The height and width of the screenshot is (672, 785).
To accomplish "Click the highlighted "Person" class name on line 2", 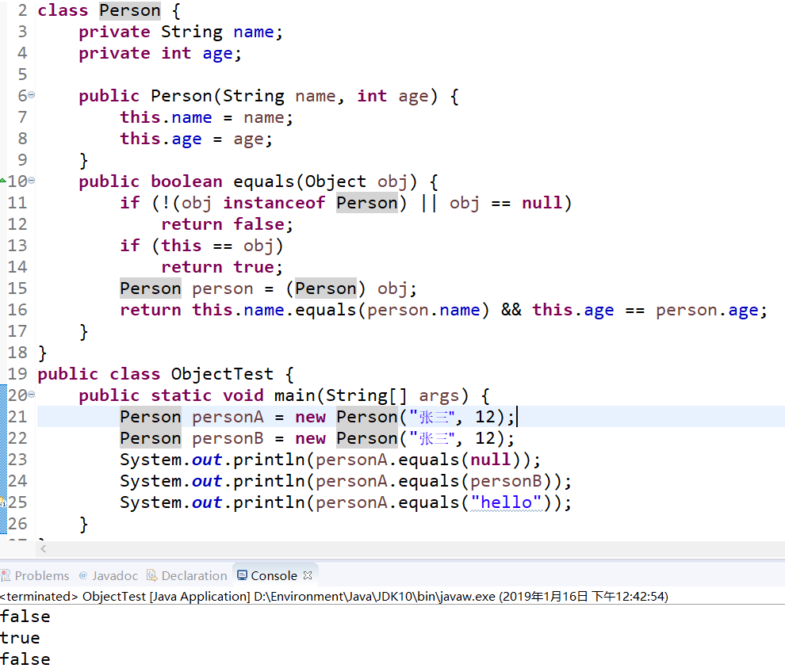I will point(130,10).
